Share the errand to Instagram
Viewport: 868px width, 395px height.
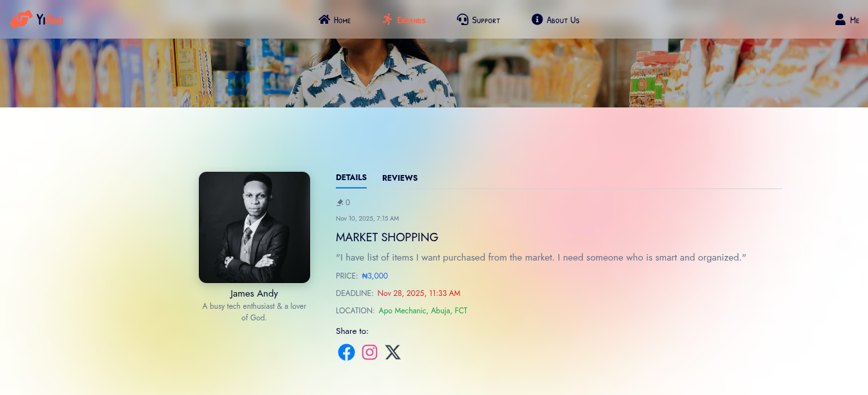pos(369,353)
